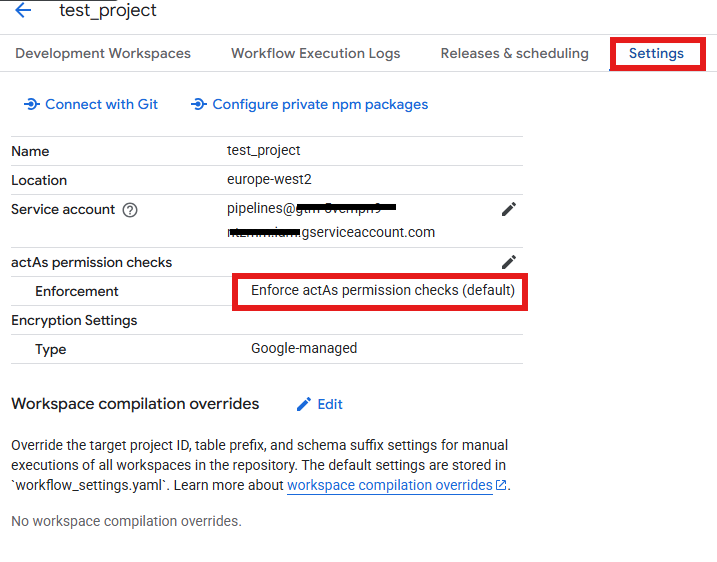717x562 pixels.
Task: Go to the Releases & scheduling tab
Action: 514,53
